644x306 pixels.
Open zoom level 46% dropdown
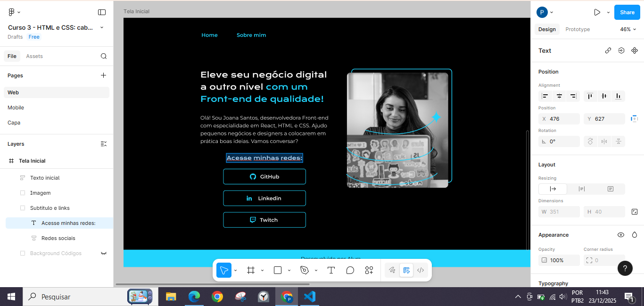pyautogui.click(x=627, y=29)
